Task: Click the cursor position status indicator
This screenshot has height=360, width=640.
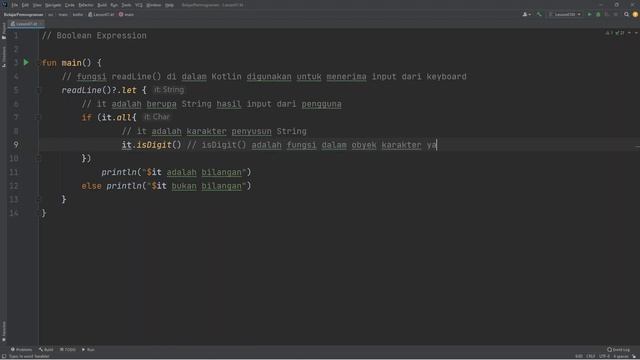Action: 579,356
